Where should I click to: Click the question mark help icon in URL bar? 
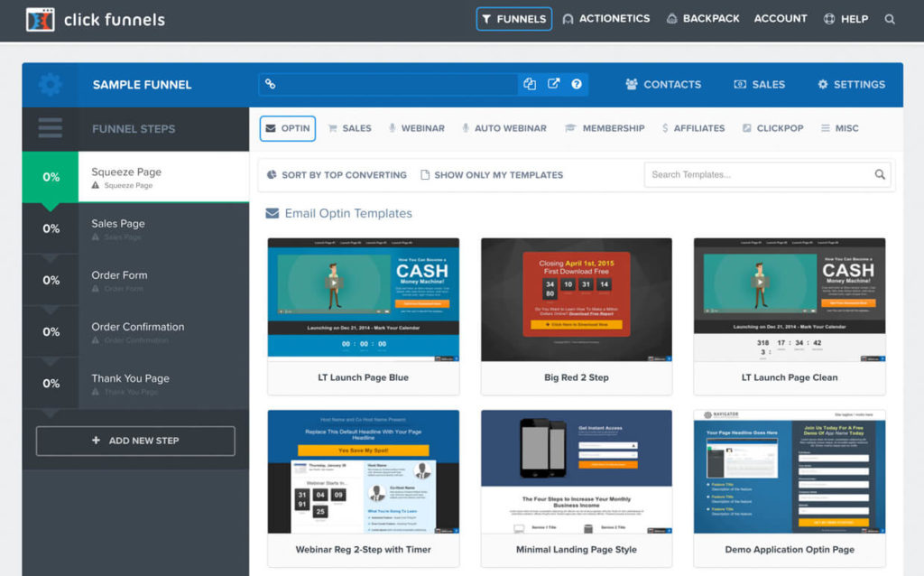click(577, 84)
